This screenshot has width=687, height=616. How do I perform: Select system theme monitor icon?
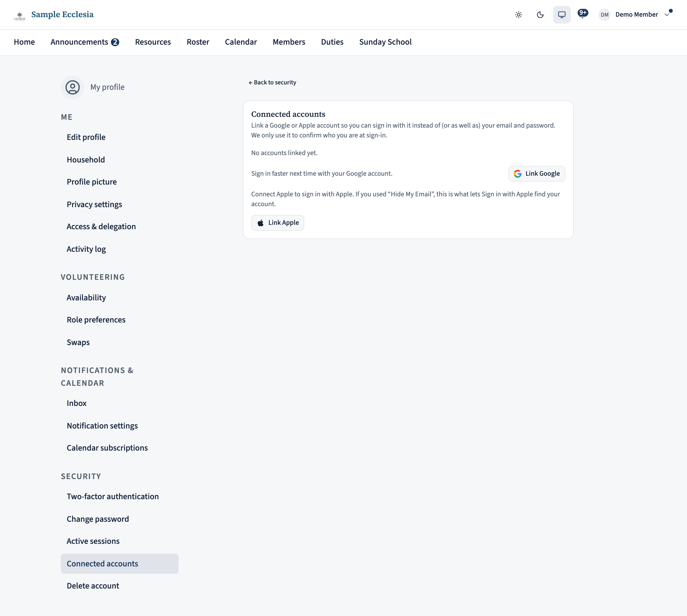562,14
